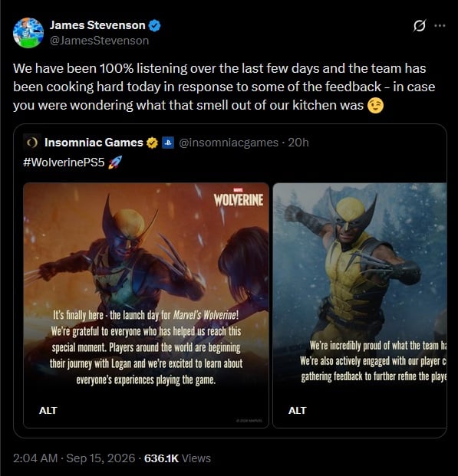Click the PlayStation affiliate badge icon
Image resolution: width=458 pixels, height=476 pixels.
coord(168,143)
